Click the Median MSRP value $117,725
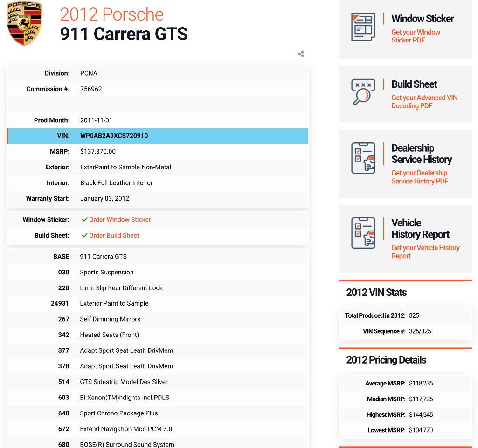This screenshot has width=478, height=448. coord(421,399)
